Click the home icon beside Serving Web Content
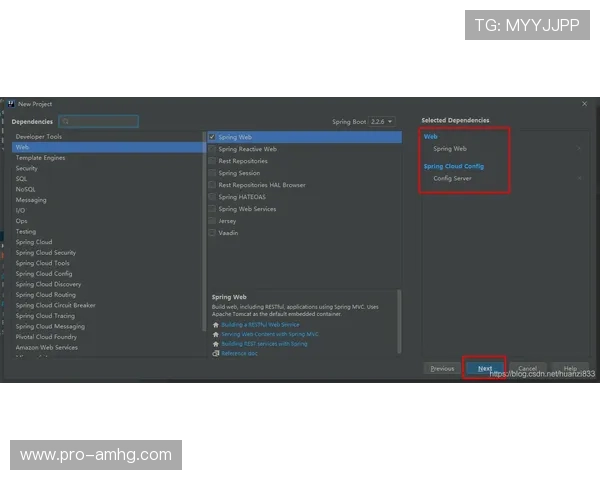The height and width of the screenshot is (480, 600). tap(215, 334)
